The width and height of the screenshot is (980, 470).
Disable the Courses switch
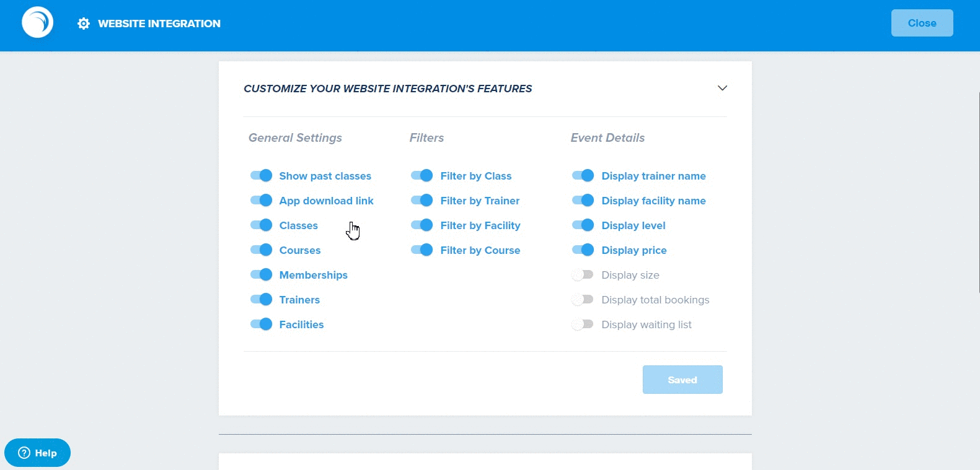[261, 250]
